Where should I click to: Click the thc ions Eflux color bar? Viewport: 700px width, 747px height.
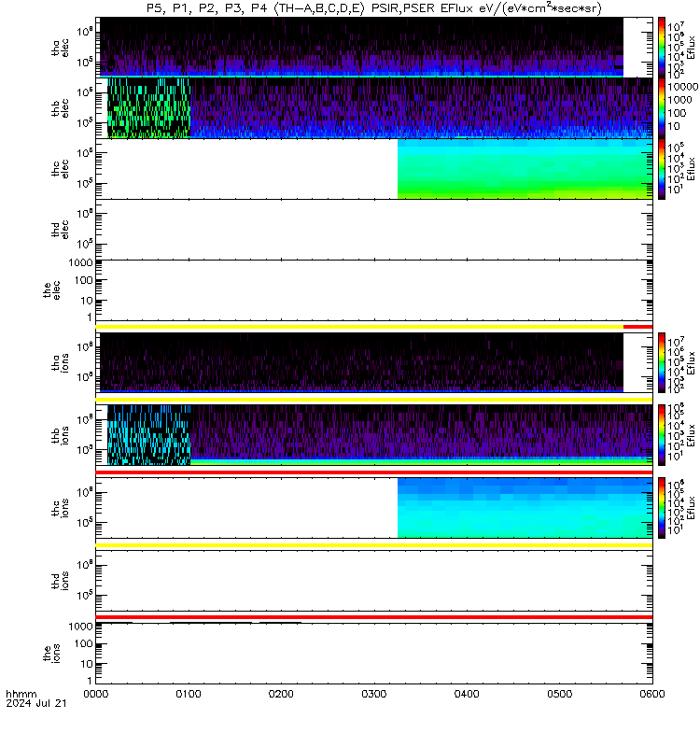pyautogui.click(x=662, y=508)
